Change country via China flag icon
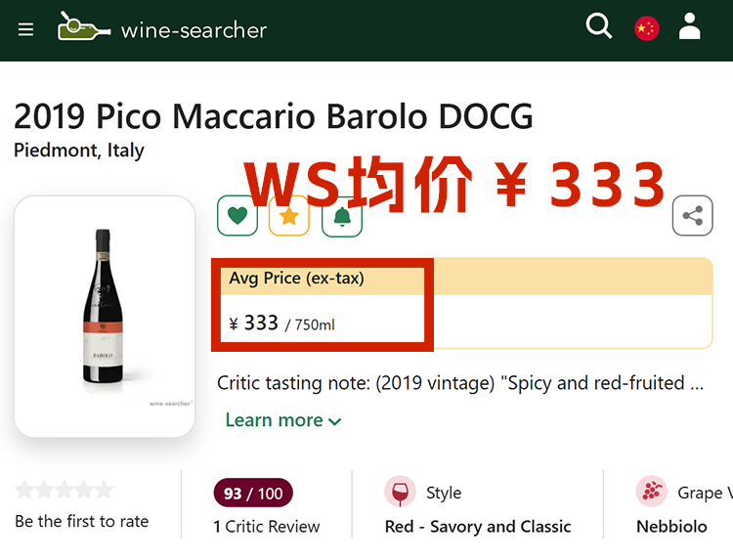 (x=646, y=28)
